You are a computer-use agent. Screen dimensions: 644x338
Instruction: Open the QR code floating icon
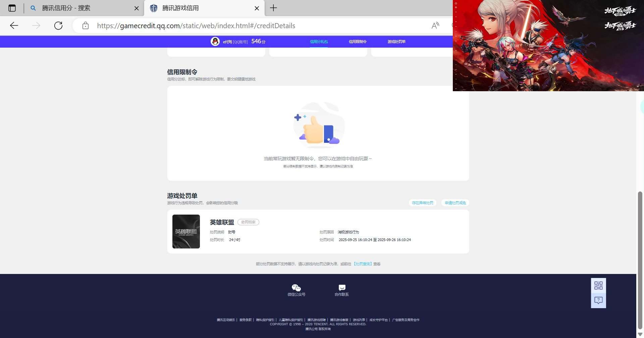click(598, 285)
